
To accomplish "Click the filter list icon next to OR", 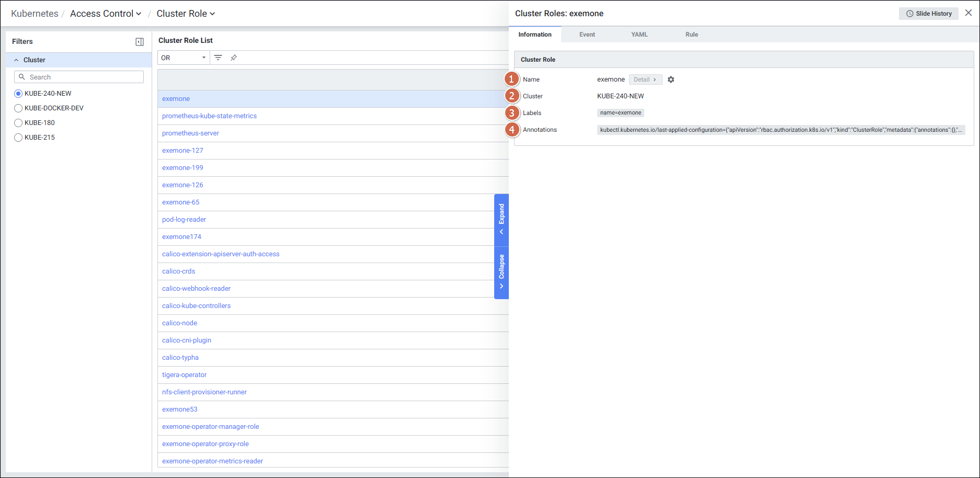I will (218, 58).
